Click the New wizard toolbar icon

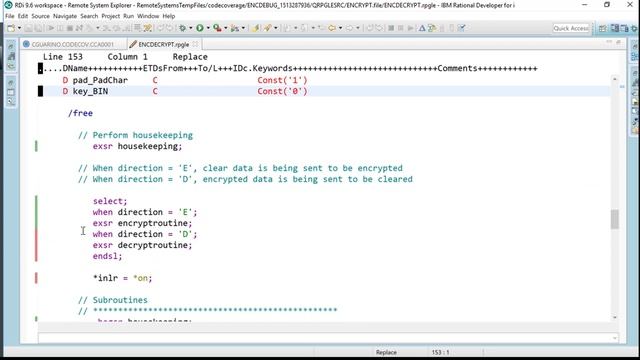pos(11,28)
